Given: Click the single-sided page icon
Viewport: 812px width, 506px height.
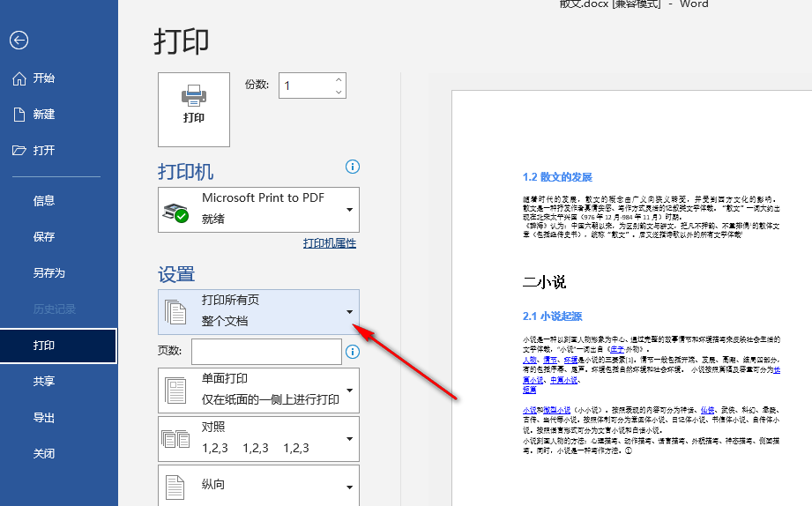Looking at the screenshot, I should (x=175, y=391).
